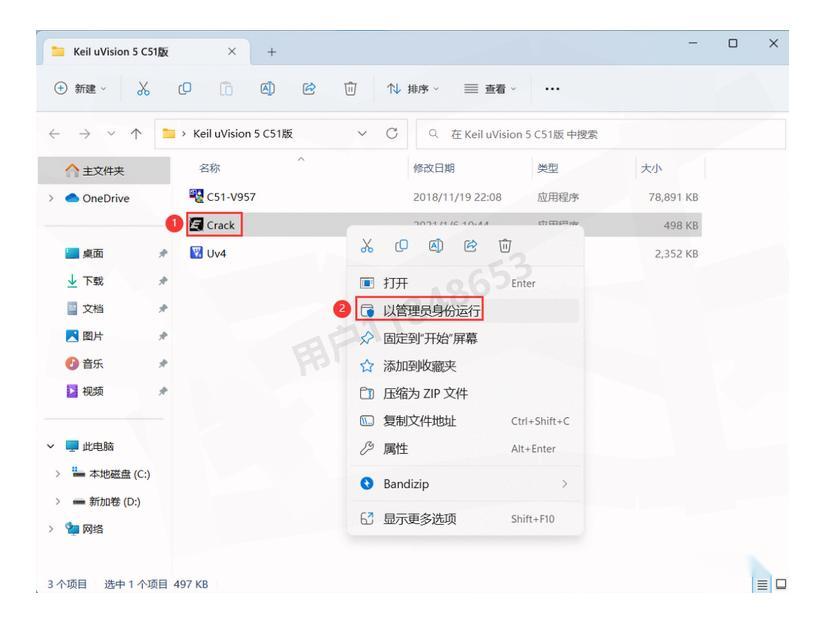The image size is (825, 623).
Task: Switch to large icons view in the status bar
Action: pos(781,584)
